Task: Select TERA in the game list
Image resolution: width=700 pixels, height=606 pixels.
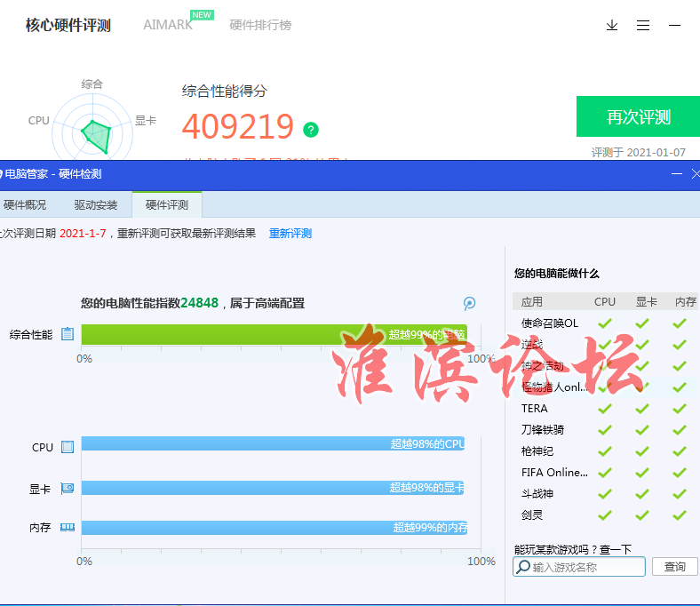Action: tap(535, 409)
